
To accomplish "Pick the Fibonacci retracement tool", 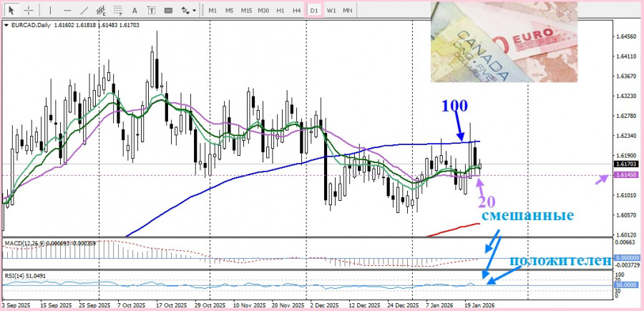I will click(x=117, y=10).
